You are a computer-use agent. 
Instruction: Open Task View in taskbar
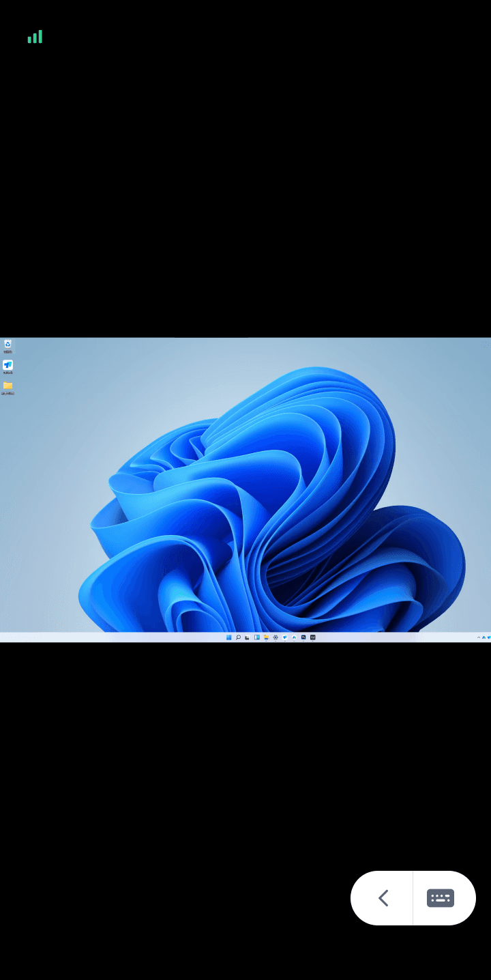247,637
